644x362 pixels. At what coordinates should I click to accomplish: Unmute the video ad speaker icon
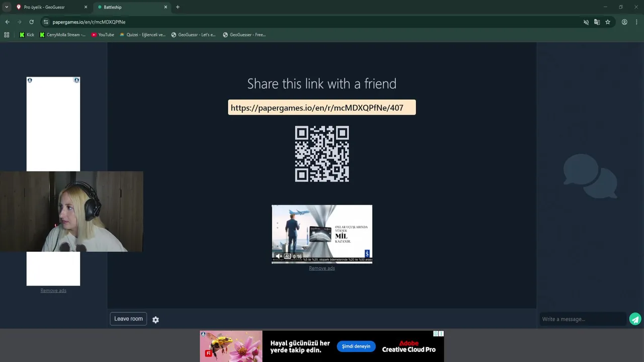point(279,256)
